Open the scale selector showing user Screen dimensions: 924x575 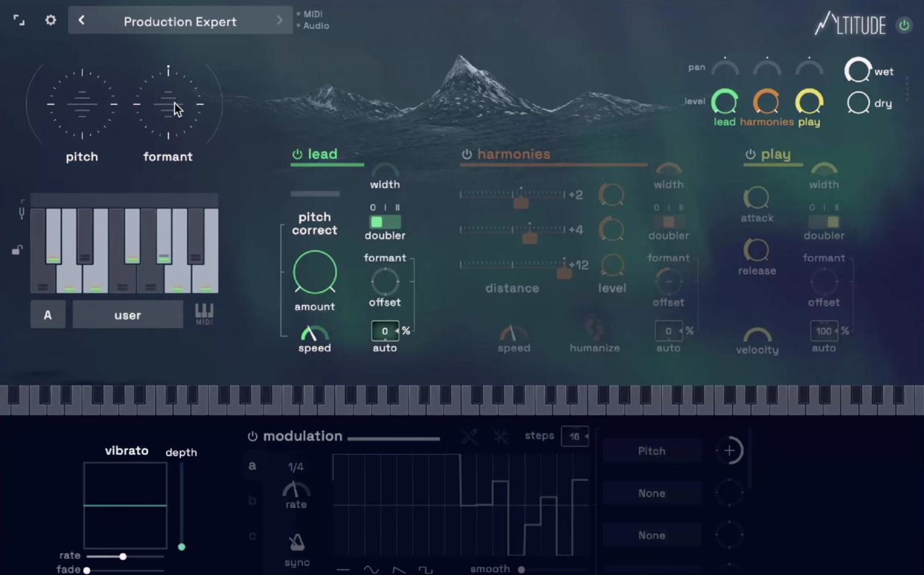pyautogui.click(x=128, y=315)
